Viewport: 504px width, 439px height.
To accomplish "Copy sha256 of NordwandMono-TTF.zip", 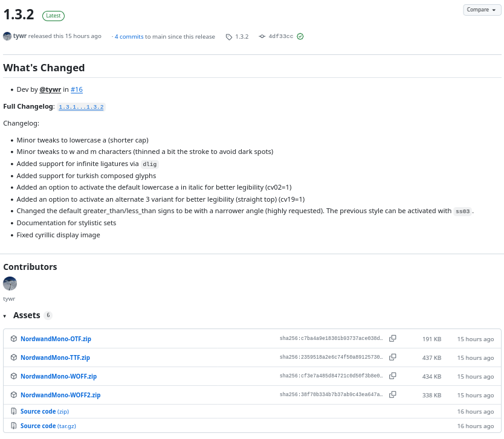I will point(392,357).
